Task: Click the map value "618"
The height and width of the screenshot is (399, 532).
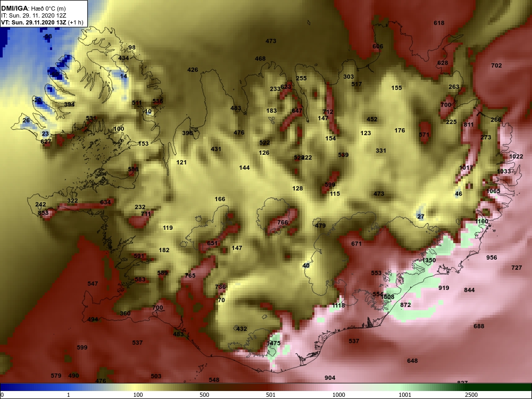Action: (439, 23)
